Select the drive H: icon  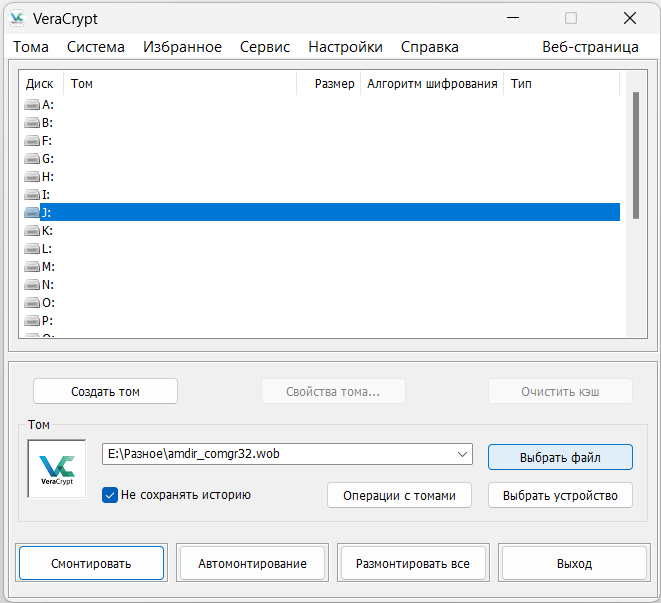coord(32,177)
